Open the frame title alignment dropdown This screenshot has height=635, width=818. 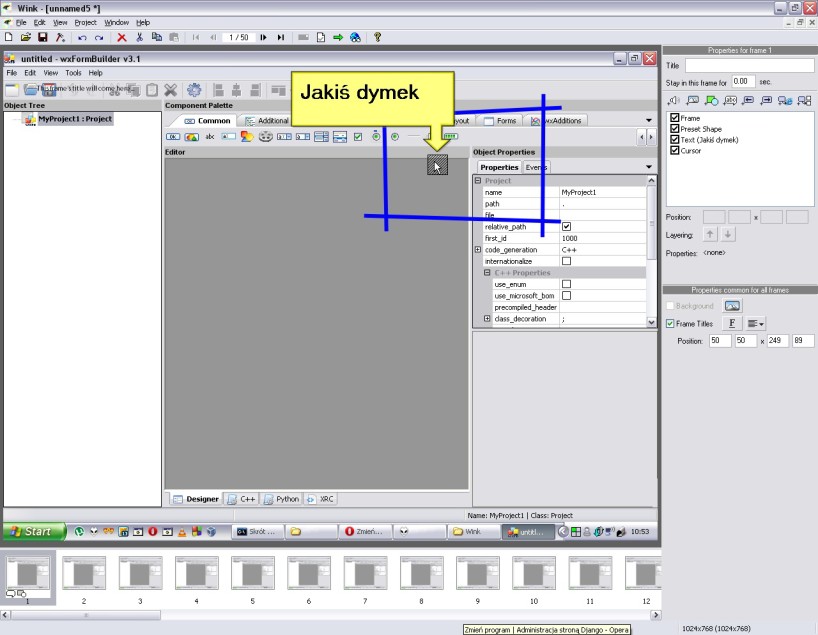point(755,324)
